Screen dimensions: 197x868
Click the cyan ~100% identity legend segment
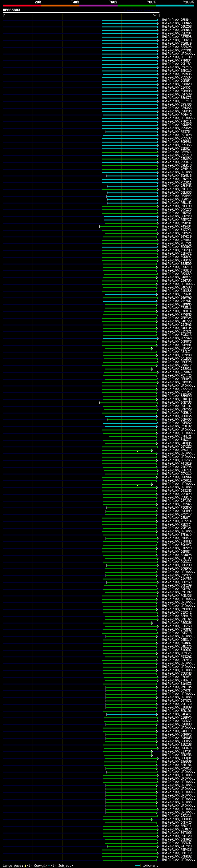pos(175,6)
